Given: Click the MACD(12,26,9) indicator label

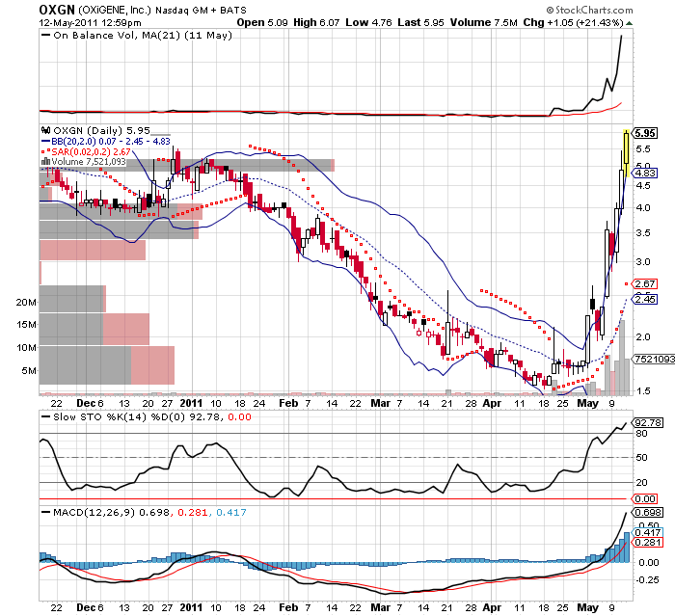Looking at the screenshot, I should click(x=94, y=512).
